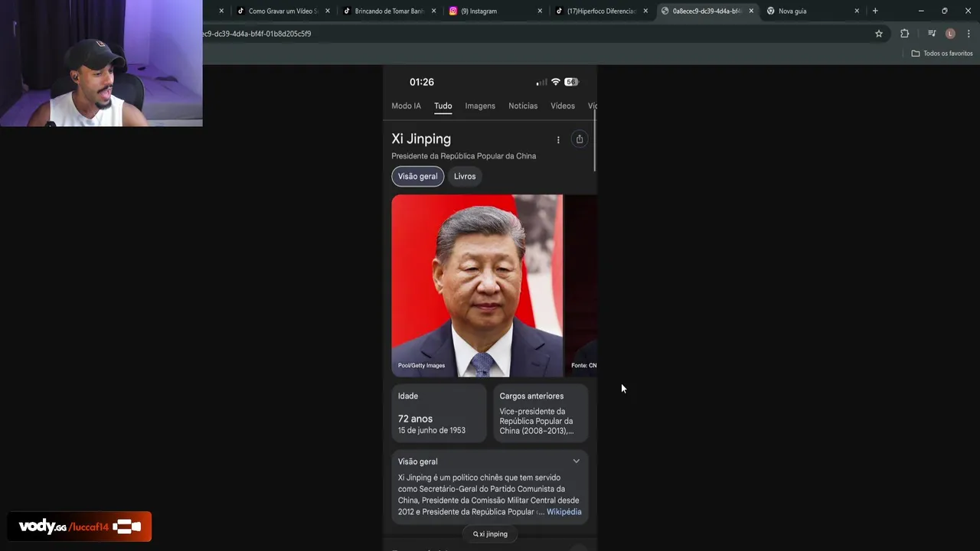Select the 'Imagens' search tab

point(480,106)
